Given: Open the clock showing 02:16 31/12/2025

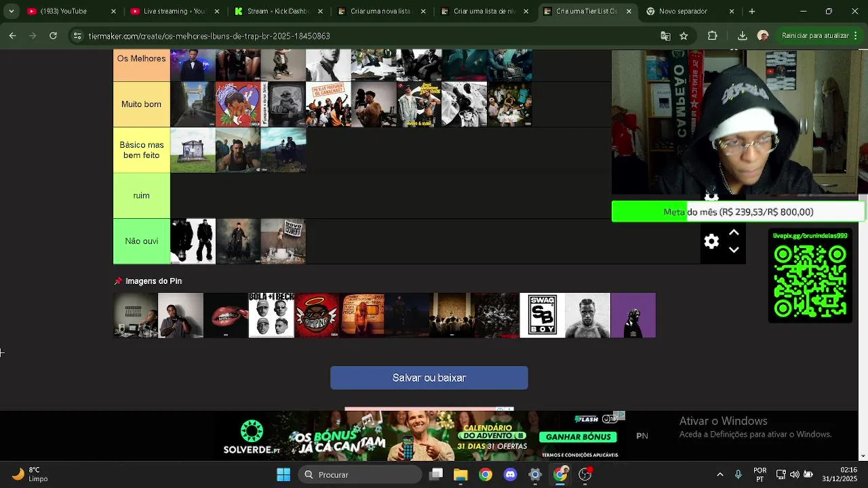Looking at the screenshot, I should tap(839, 474).
